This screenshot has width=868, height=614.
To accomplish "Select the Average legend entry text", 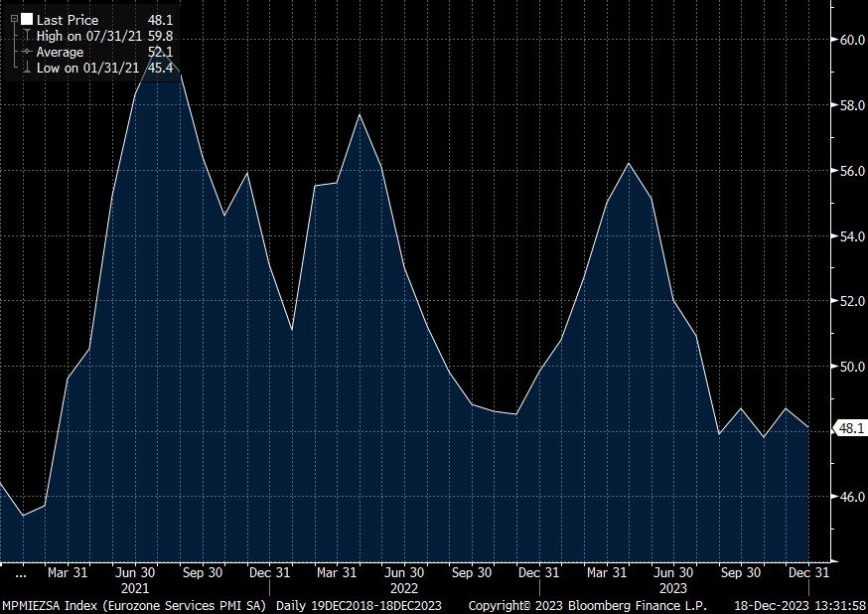I will click(x=60, y=52).
